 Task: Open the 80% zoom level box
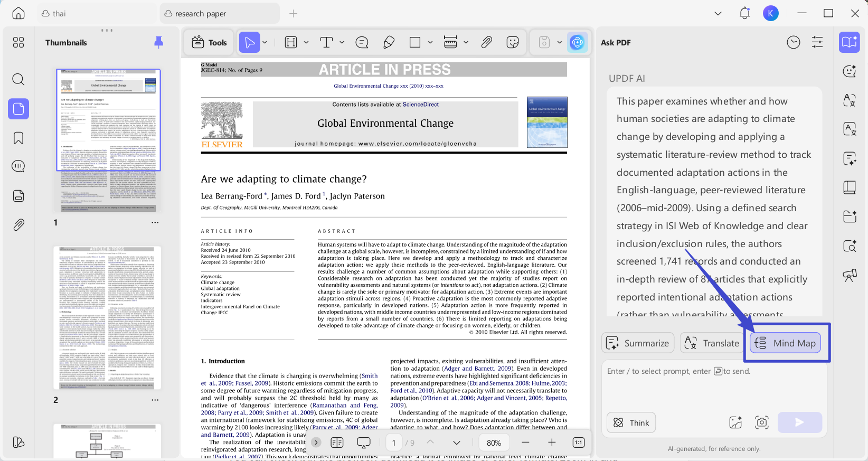click(494, 443)
